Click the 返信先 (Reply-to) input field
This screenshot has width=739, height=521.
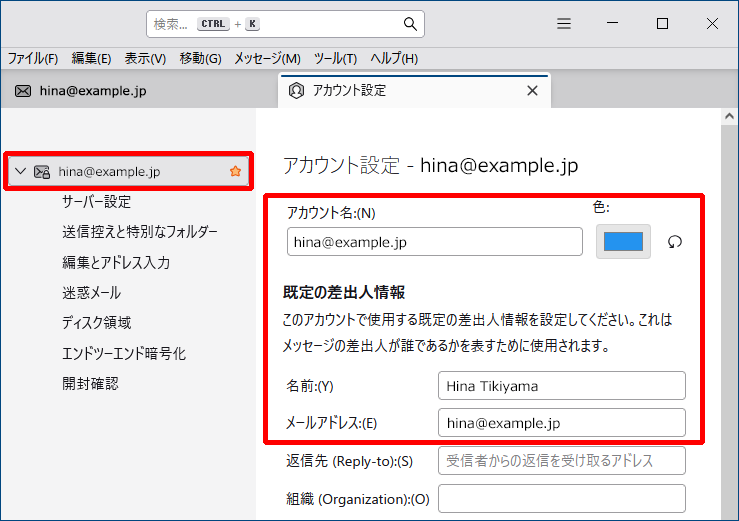point(562,460)
